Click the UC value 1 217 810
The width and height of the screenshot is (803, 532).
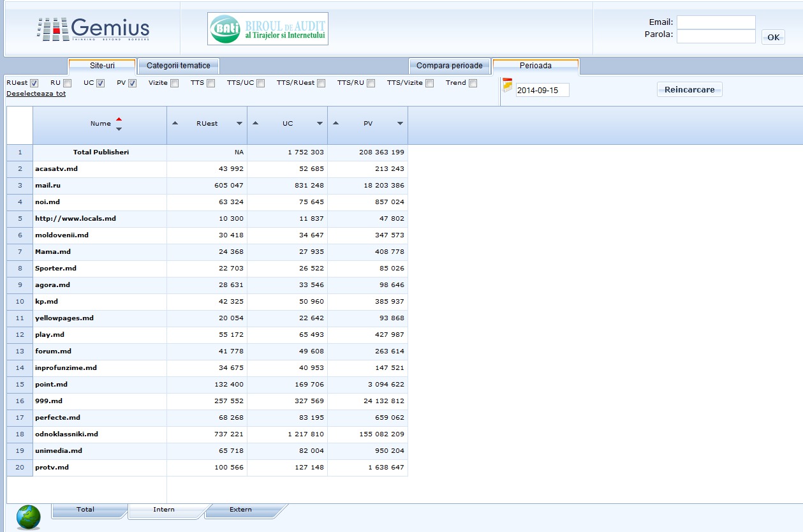[x=305, y=434]
